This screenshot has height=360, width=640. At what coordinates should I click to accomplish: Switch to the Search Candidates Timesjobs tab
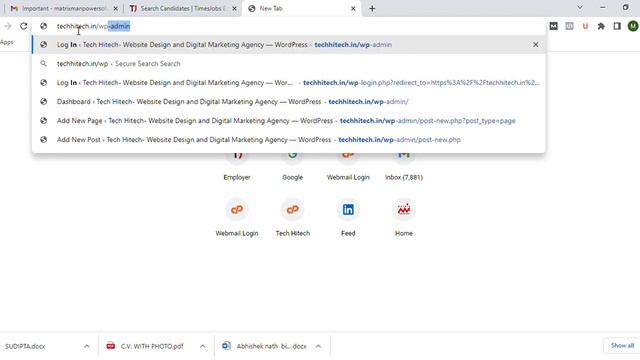pos(179,8)
